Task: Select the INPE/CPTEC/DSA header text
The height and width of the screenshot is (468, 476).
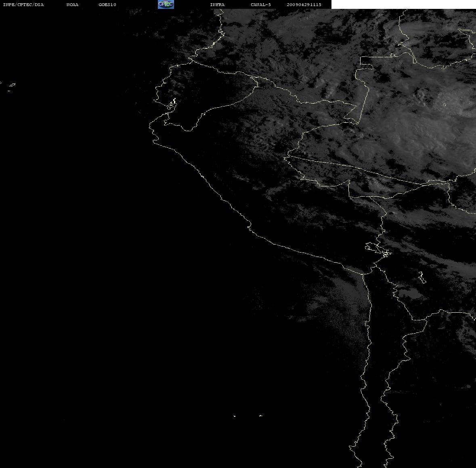Action: pyautogui.click(x=23, y=4)
